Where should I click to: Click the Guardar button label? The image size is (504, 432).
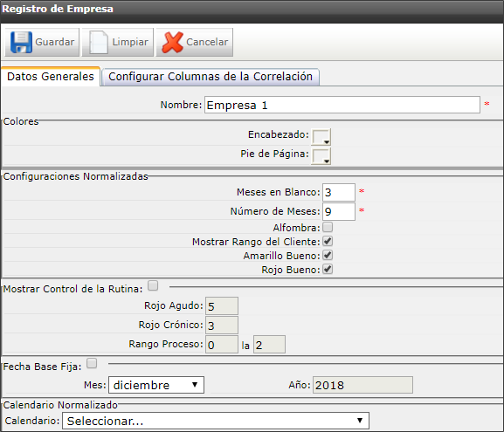pyautogui.click(x=55, y=42)
